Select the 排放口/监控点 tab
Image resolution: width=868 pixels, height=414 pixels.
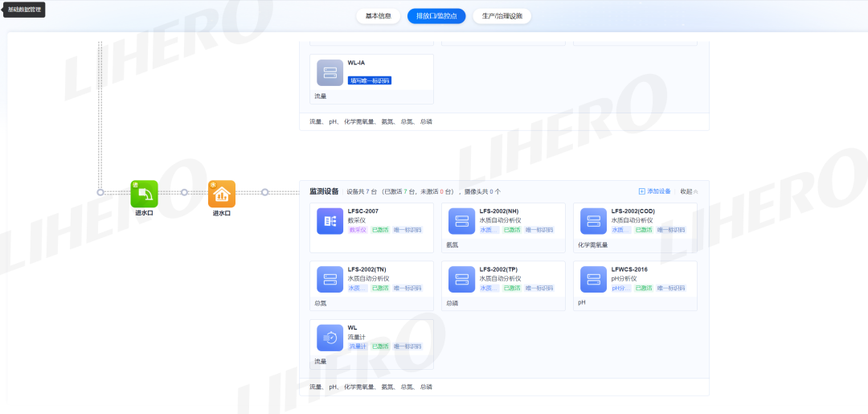(436, 16)
